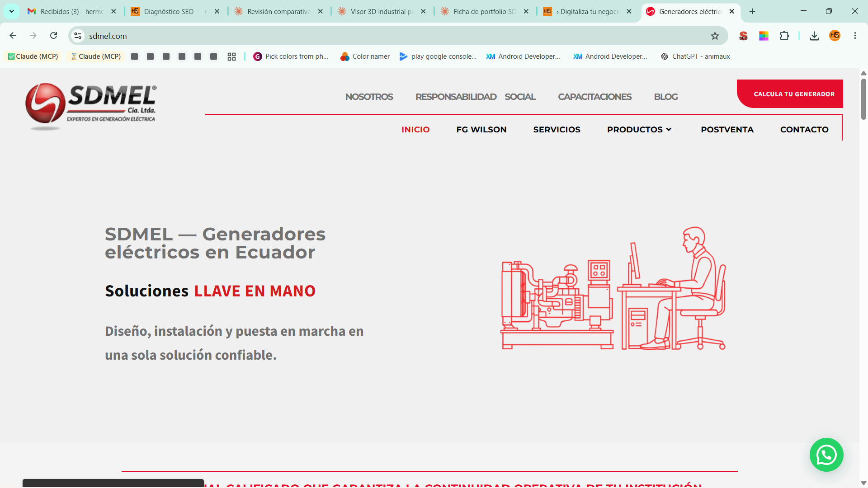868x488 pixels.
Task: Click the page vertical scrollbar thumb
Action: [863, 99]
